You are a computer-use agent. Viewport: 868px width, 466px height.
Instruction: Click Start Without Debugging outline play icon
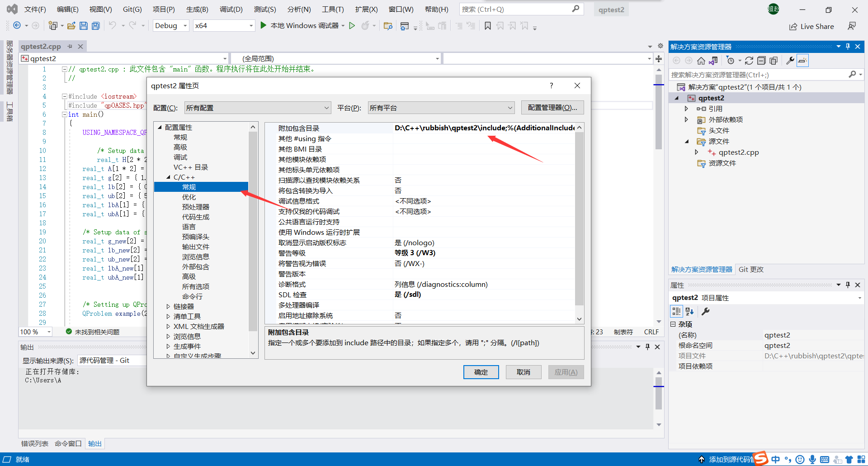(x=352, y=25)
